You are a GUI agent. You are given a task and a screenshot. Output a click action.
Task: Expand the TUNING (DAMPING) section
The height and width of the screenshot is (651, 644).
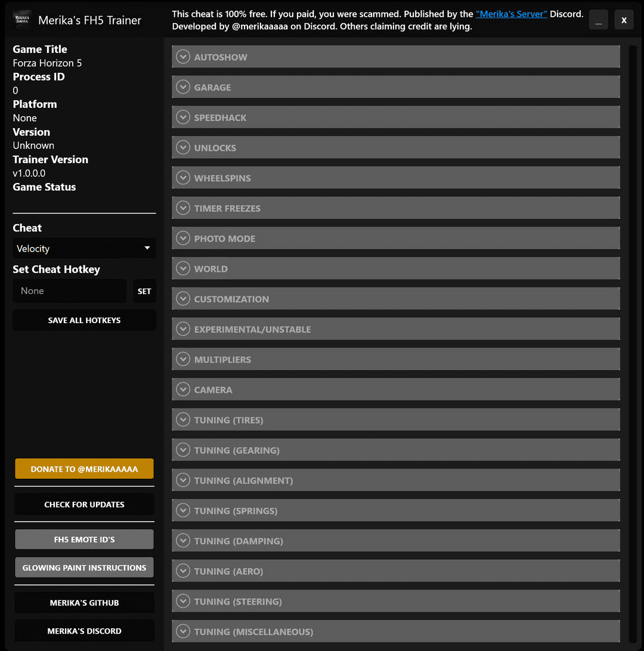tap(396, 541)
